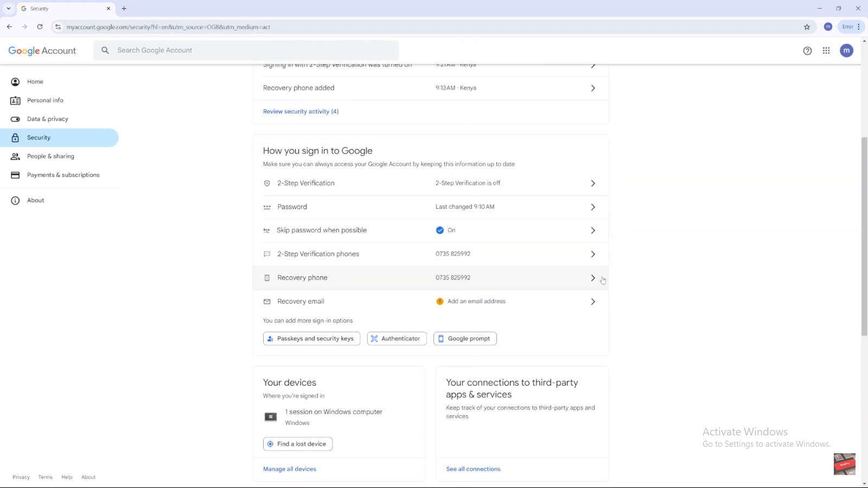The width and height of the screenshot is (868, 488).
Task: Expand the Recovery phone chevron
Action: click(593, 278)
